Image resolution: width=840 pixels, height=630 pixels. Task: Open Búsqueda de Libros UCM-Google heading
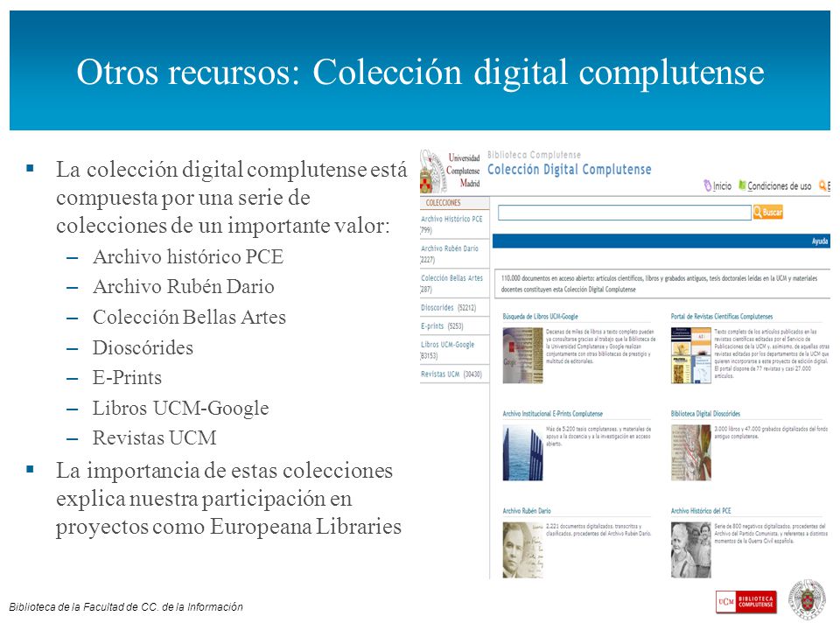pos(540,317)
